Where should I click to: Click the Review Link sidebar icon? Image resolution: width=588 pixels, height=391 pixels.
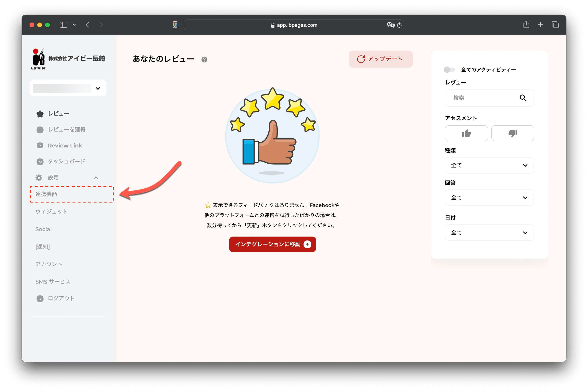(x=40, y=146)
